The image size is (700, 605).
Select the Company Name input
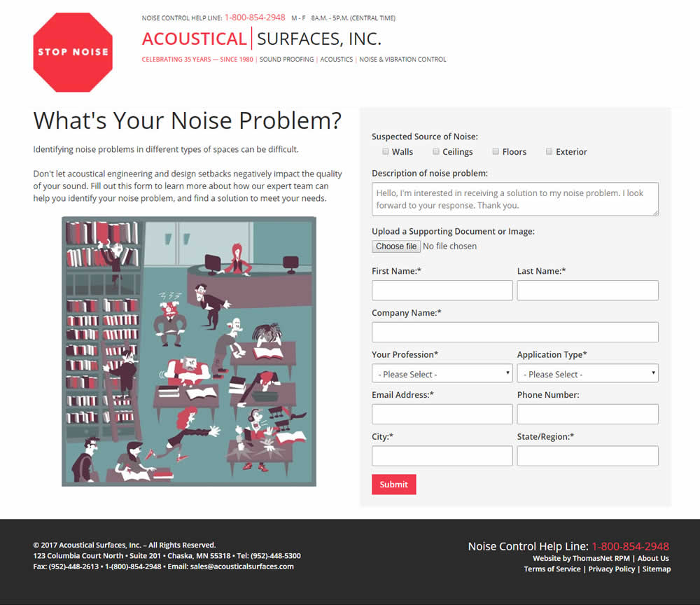pos(514,332)
